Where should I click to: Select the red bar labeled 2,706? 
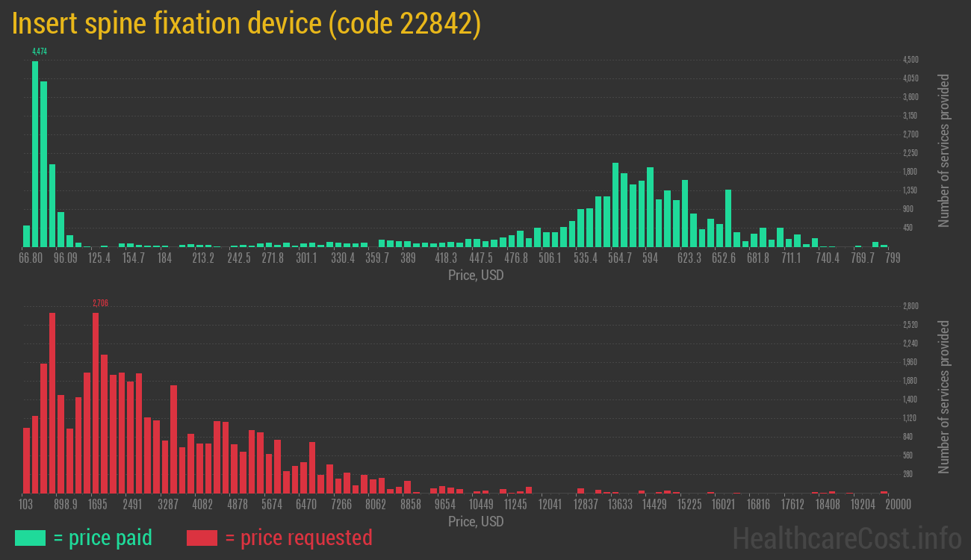point(96,402)
